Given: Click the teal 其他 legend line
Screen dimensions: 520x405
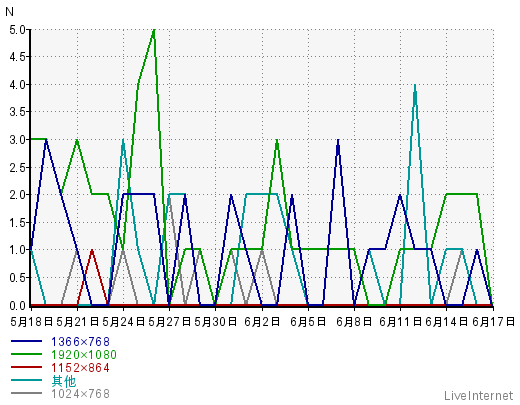Looking at the screenshot, I should click(x=27, y=380).
